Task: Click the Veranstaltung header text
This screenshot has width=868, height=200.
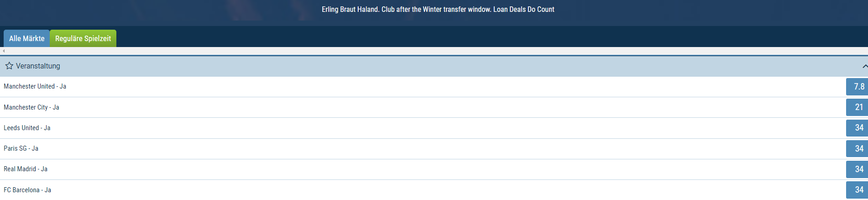Action: click(x=38, y=66)
